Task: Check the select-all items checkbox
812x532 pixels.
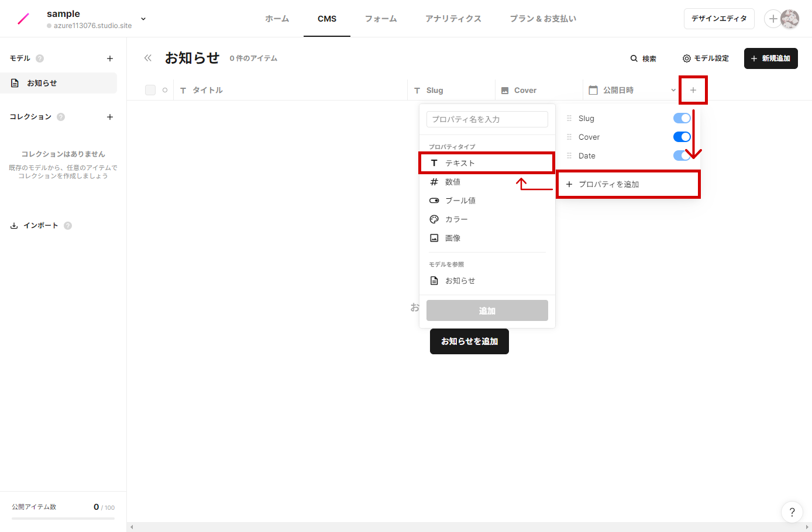Action: tap(150, 90)
